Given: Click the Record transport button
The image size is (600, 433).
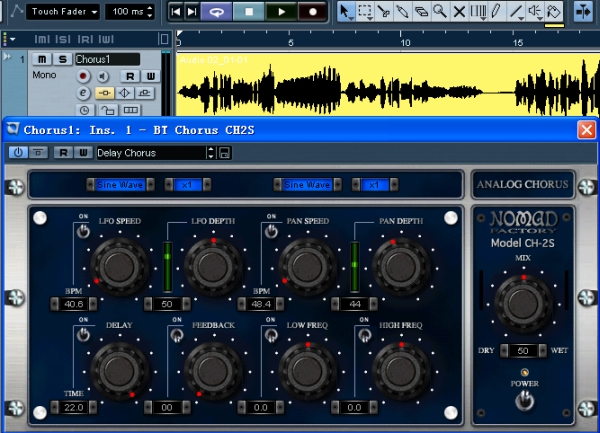Looking at the screenshot, I should coord(313,12).
